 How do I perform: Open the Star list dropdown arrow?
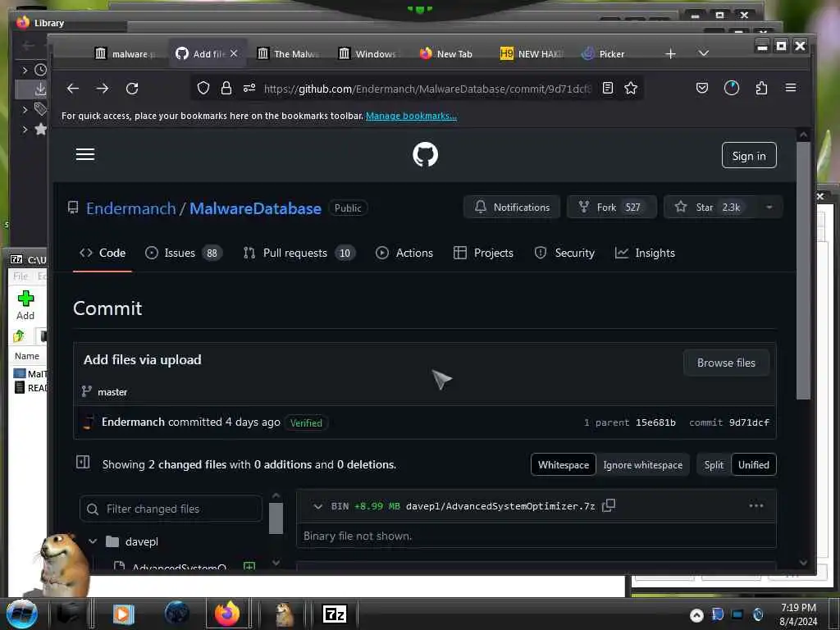[769, 208]
